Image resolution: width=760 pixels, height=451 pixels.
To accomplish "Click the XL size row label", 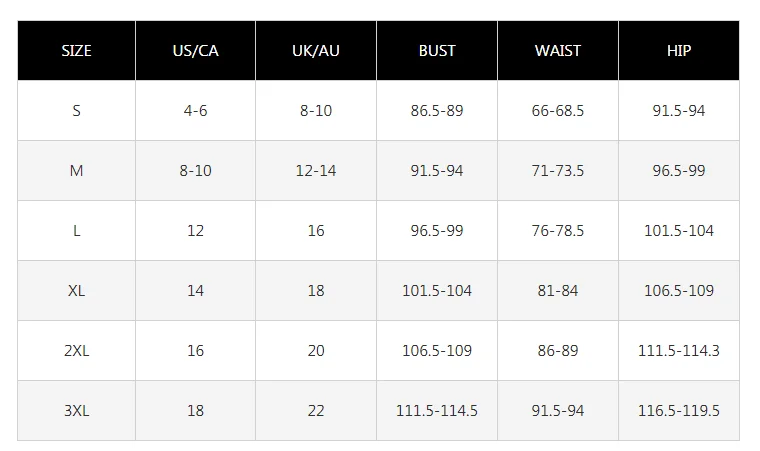I will click(76, 290).
